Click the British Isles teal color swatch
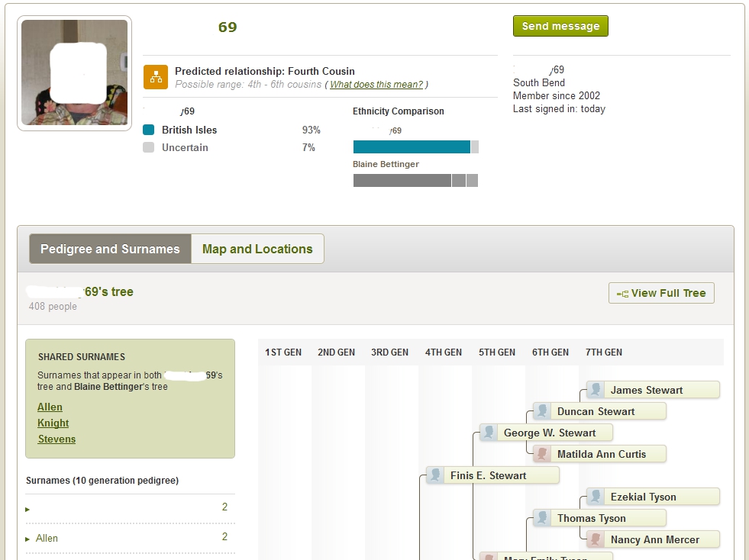749x560 pixels. click(149, 130)
